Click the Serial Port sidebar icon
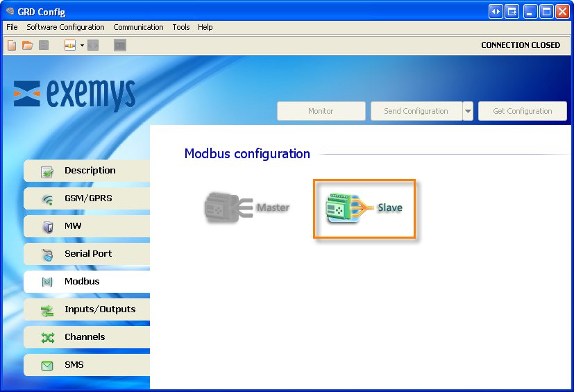The height and width of the screenshot is (392, 574). click(47, 254)
